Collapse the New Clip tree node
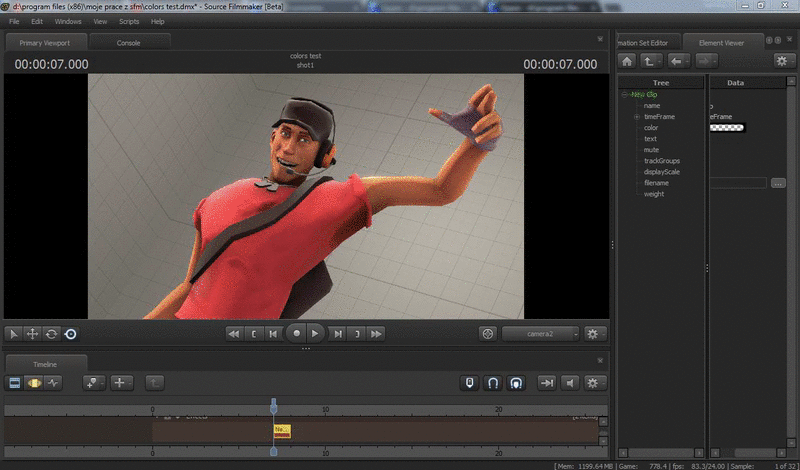Screen dimensions: 800x470 pyautogui.click(x=624, y=94)
